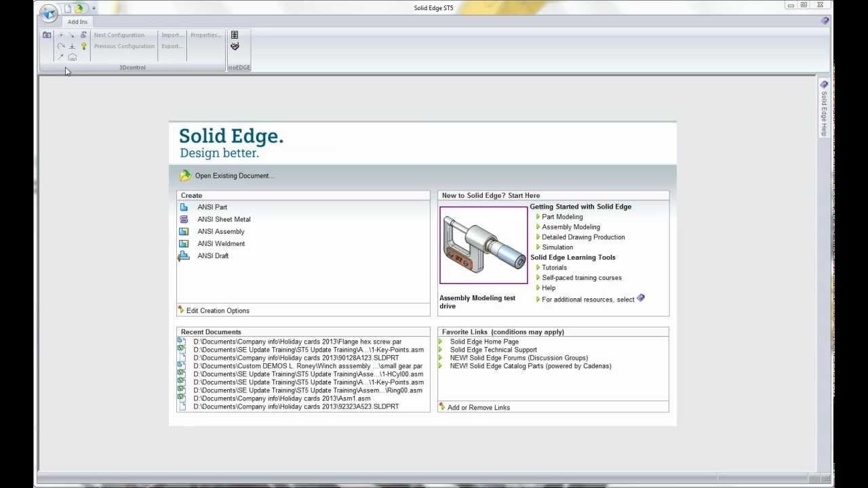Click the micrometer assembly thumbnail image
The width and height of the screenshot is (868, 488).
pyautogui.click(x=484, y=245)
